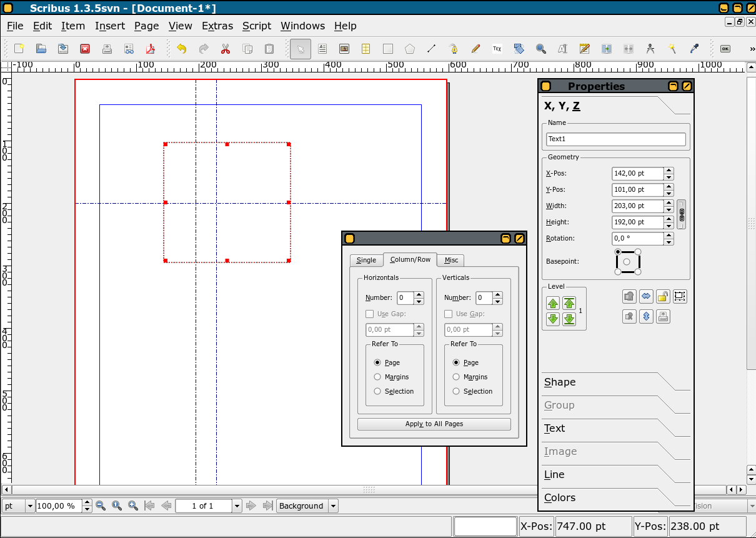Select the Eye Dropper tool
The image size is (756, 538).
(694, 49)
